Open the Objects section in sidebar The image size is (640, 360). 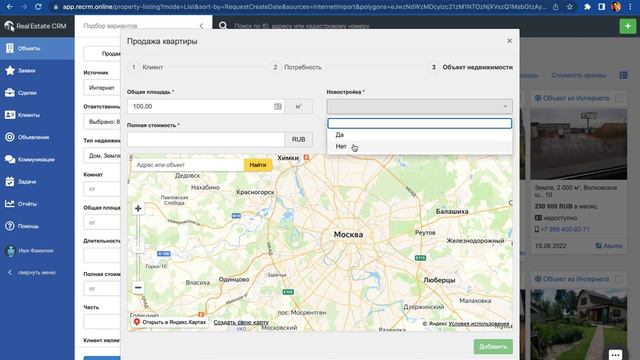37,48
